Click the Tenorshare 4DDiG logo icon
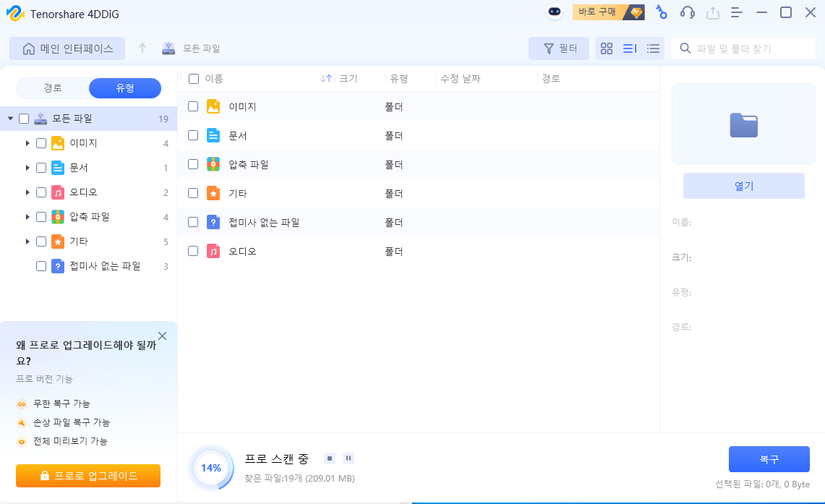This screenshot has height=504, width=825. point(15,13)
